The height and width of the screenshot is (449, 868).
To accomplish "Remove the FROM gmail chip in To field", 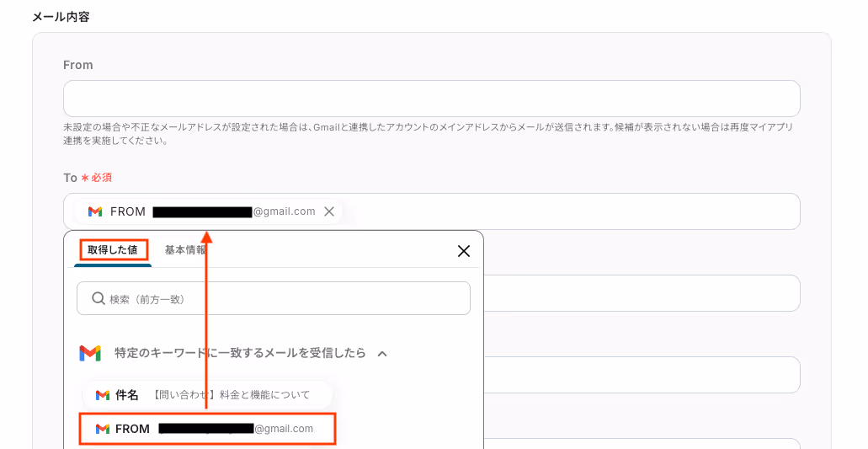I will pos(329,211).
